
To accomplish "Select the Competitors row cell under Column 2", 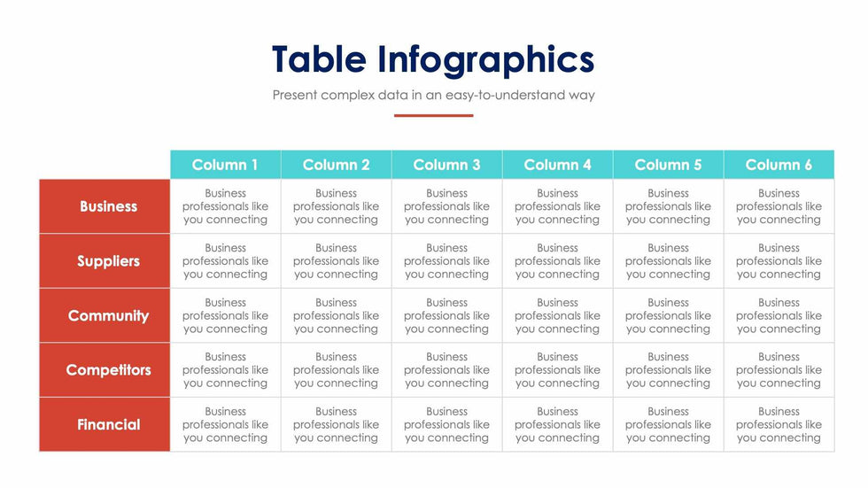I will pos(336,370).
